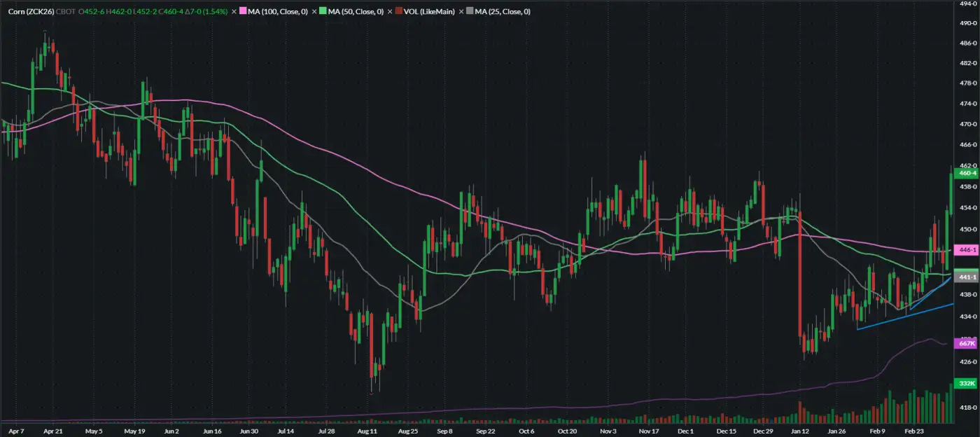This screenshot has width=980, height=437.
Task: Remove the MA (25, Close, 0) indicator
Action: coord(461,12)
